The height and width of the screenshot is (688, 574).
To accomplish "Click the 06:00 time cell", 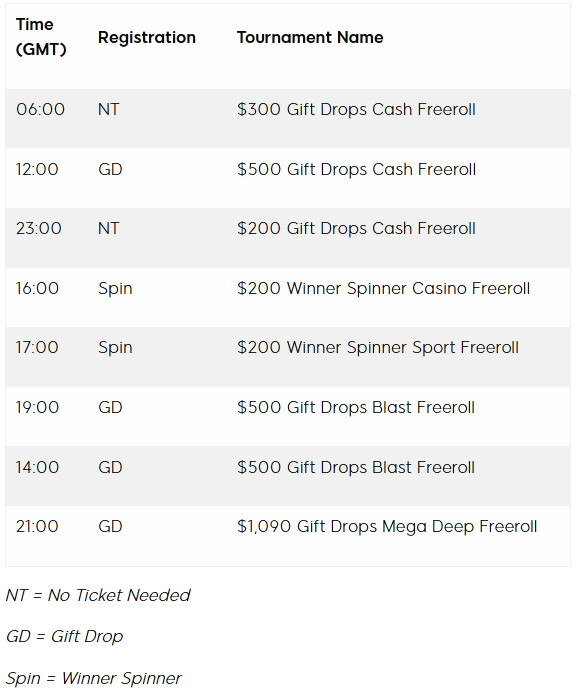I will [40, 109].
